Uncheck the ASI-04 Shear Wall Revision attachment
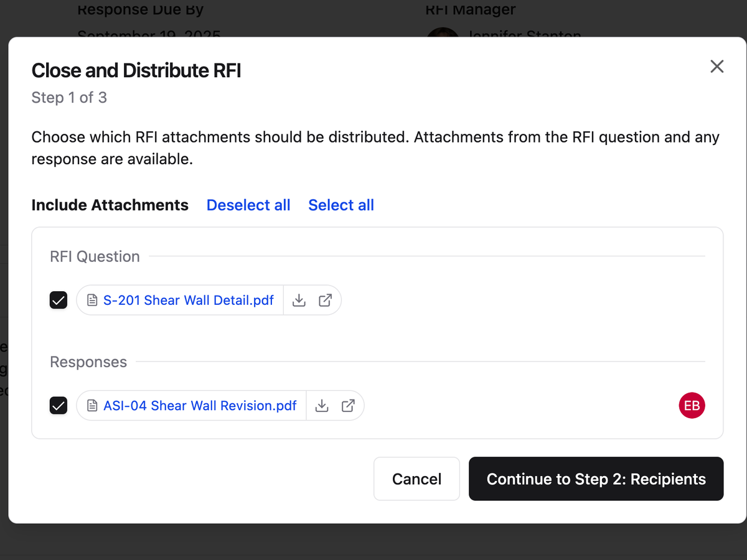 pyautogui.click(x=59, y=406)
